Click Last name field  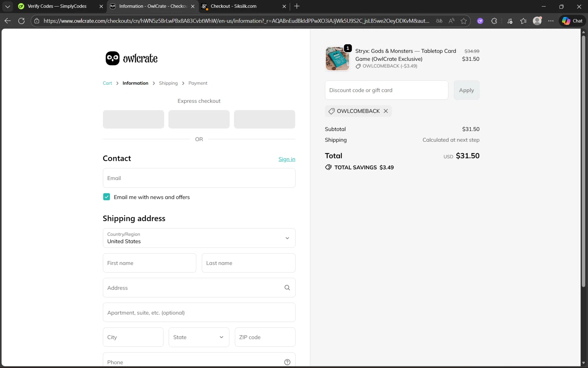click(x=249, y=263)
